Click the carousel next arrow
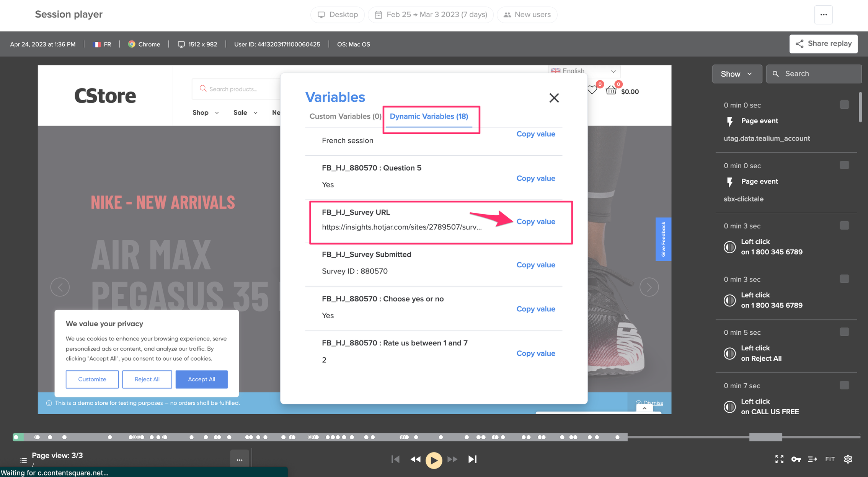This screenshot has height=477, width=868. (x=649, y=287)
